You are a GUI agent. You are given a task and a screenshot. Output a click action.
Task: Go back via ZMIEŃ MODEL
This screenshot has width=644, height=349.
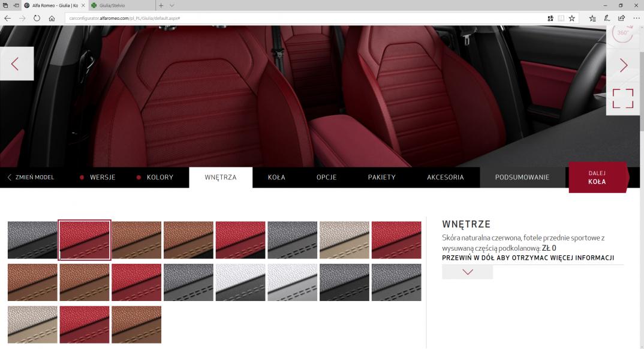click(31, 177)
